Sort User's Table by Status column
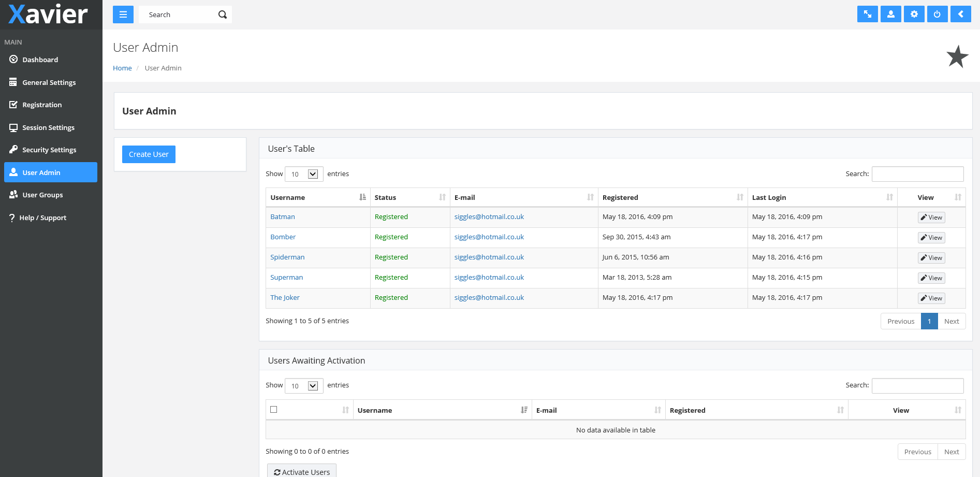 (409, 197)
